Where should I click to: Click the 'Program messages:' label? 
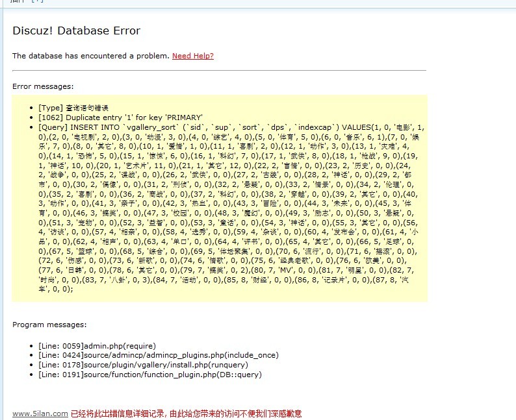click(49, 325)
